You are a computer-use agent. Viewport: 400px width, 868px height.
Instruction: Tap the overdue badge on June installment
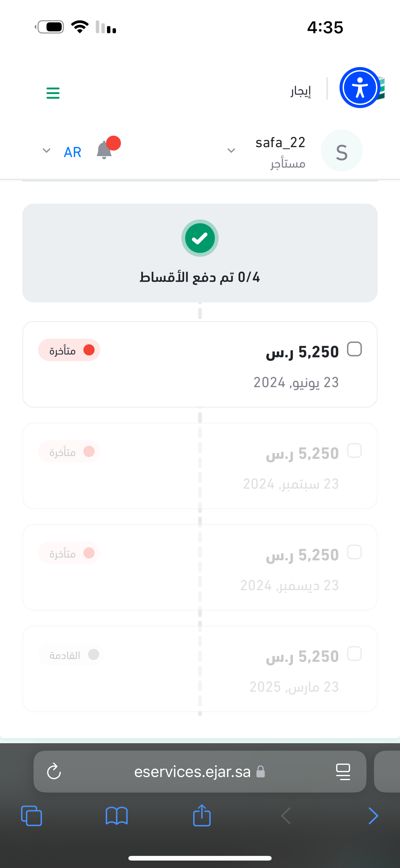tap(69, 350)
